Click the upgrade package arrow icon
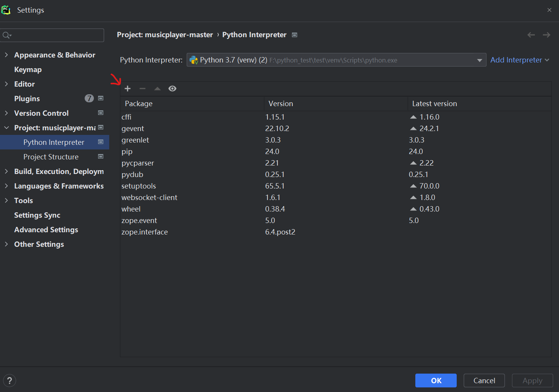 click(157, 89)
